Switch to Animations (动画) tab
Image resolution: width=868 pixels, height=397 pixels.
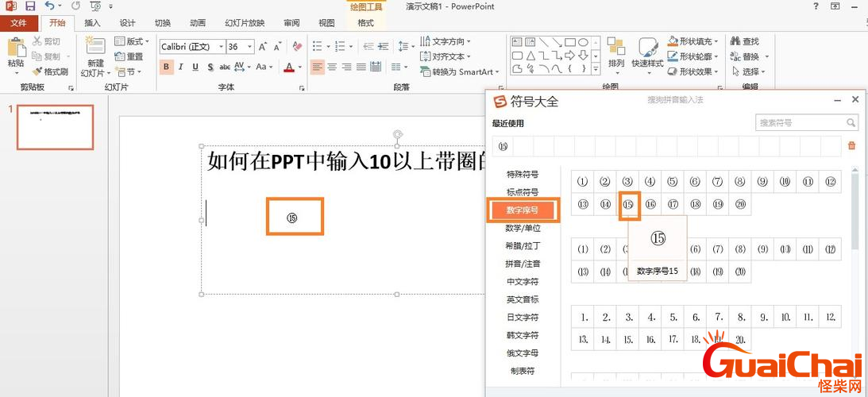tap(198, 23)
